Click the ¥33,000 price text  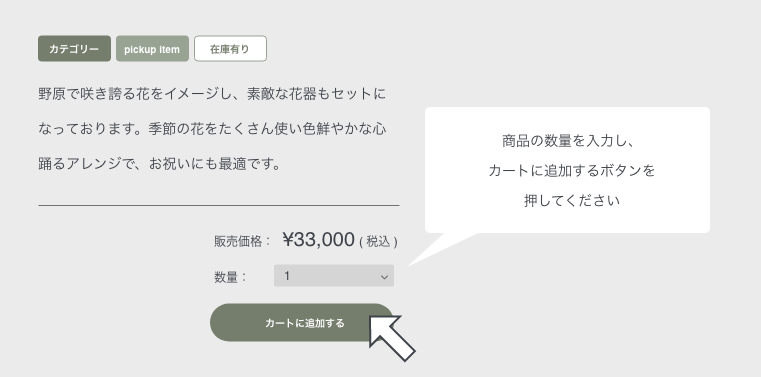pyautogui.click(x=318, y=240)
